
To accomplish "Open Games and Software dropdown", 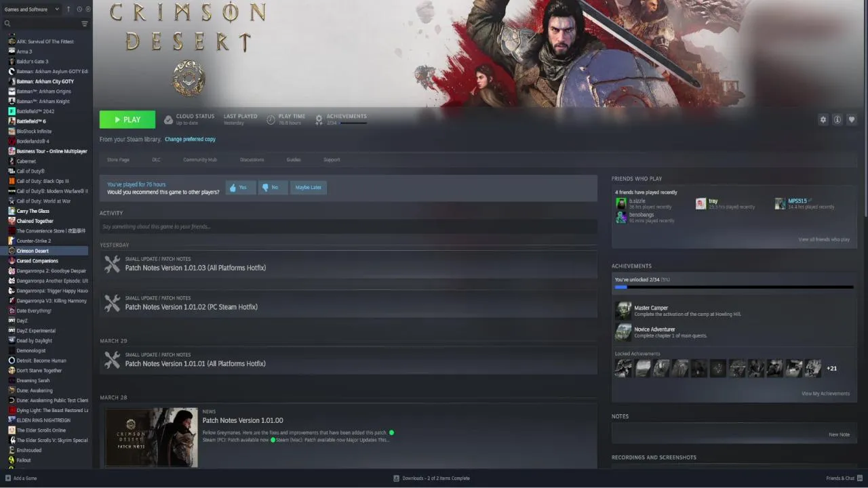I will (x=31, y=9).
